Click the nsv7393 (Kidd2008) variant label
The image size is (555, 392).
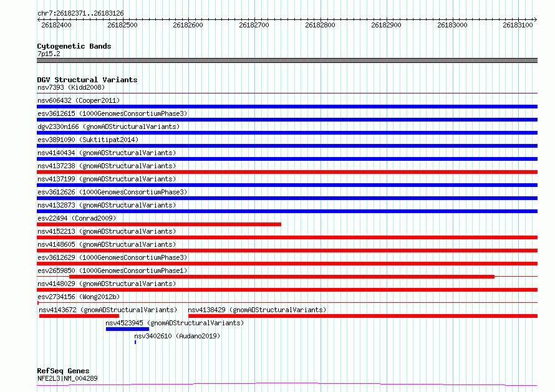pyautogui.click(x=71, y=87)
